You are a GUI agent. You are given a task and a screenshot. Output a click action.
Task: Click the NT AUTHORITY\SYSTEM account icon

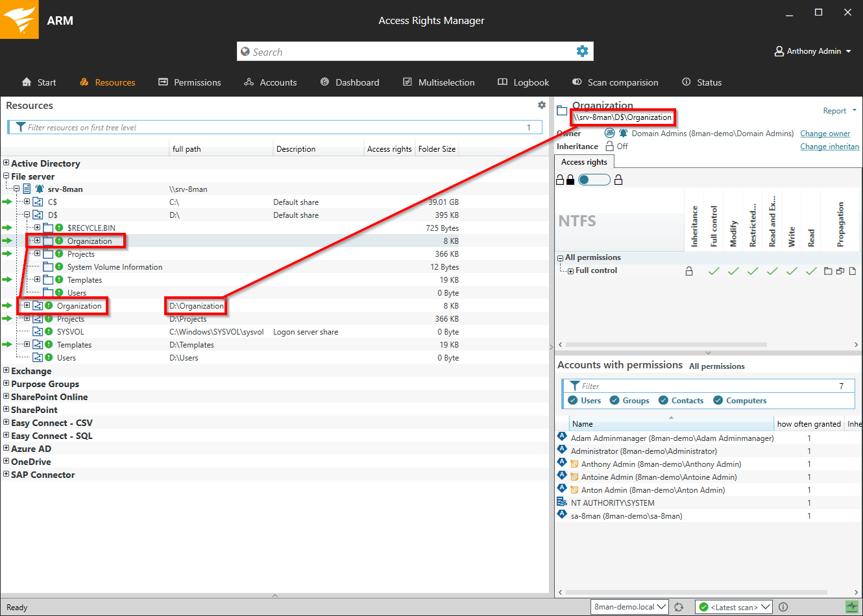[562, 502]
